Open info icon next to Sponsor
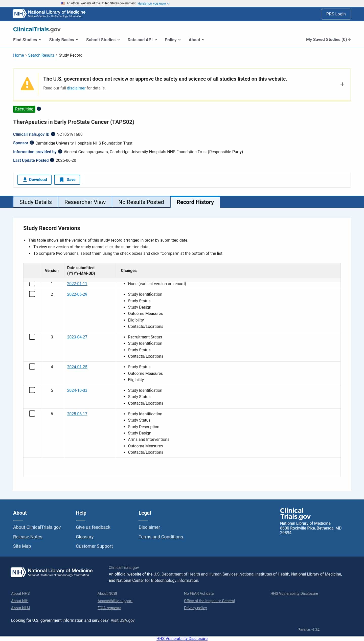Viewport: 364px width, 641px height. point(32,143)
